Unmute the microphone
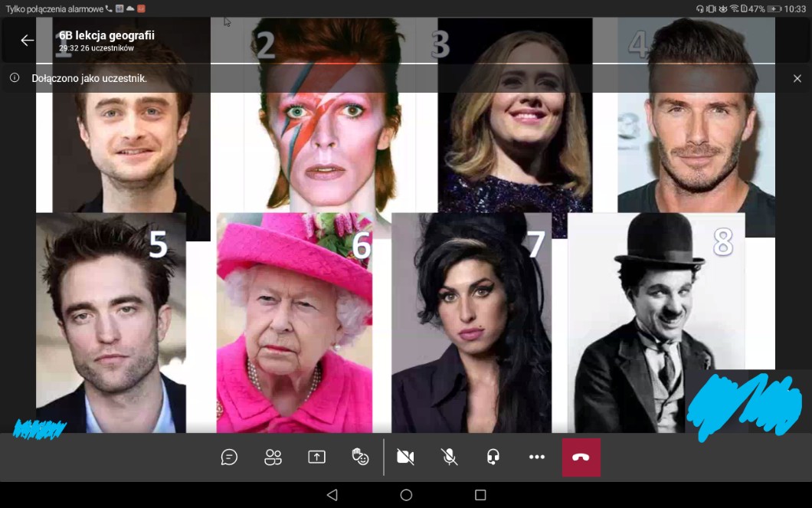This screenshot has height=508, width=812. 450,457
